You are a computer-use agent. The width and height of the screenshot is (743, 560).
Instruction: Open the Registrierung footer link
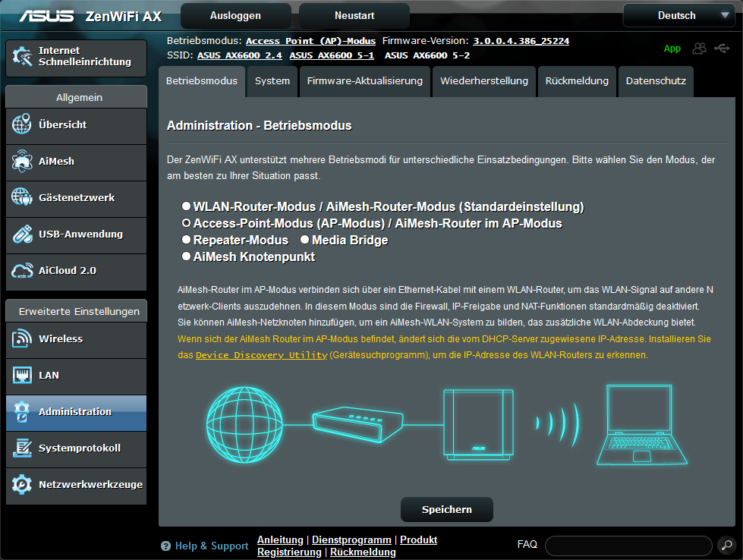tap(289, 552)
